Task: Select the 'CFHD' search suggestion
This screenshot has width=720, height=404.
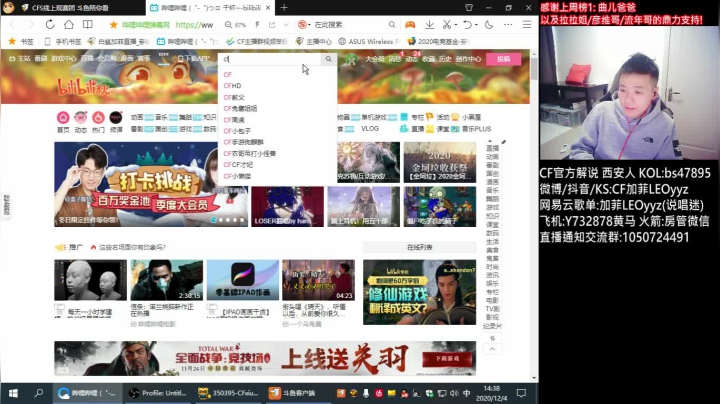Action: [232, 86]
